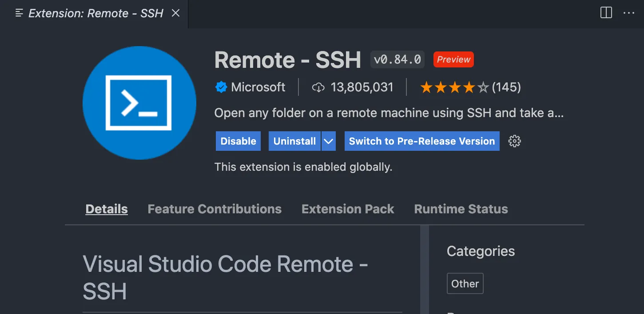Screen dimensions: 644x314
Task: Click Switch to Pre-Release Version
Action: coord(421,141)
